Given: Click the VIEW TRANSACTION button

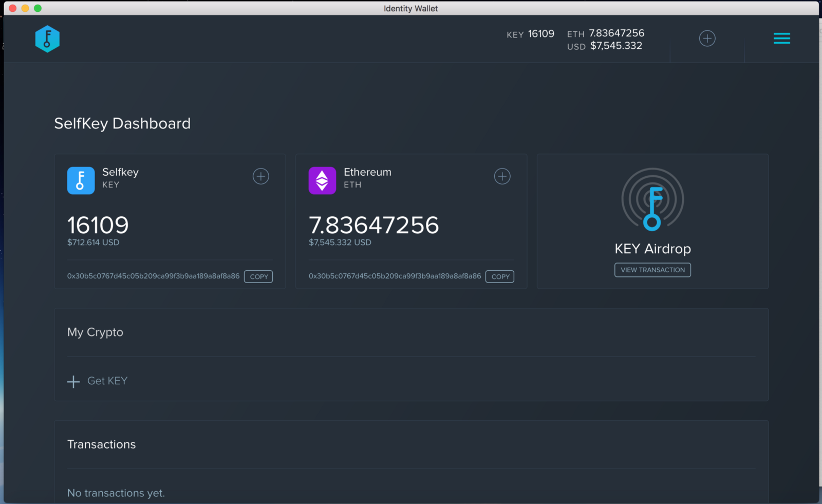Looking at the screenshot, I should click(x=652, y=270).
